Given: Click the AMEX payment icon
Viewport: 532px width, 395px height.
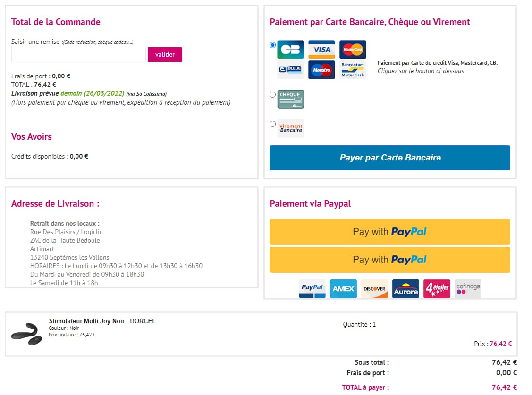Looking at the screenshot, I should coord(343,289).
